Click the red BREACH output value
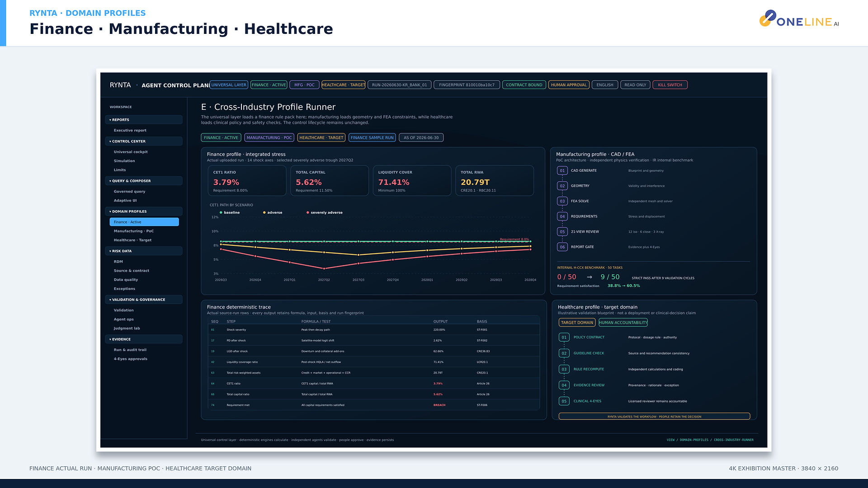The width and height of the screenshot is (868, 488). coord(439,405)
